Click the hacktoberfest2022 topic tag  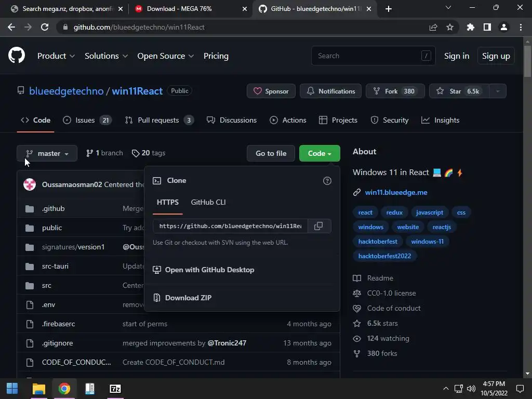coord(384,256)
